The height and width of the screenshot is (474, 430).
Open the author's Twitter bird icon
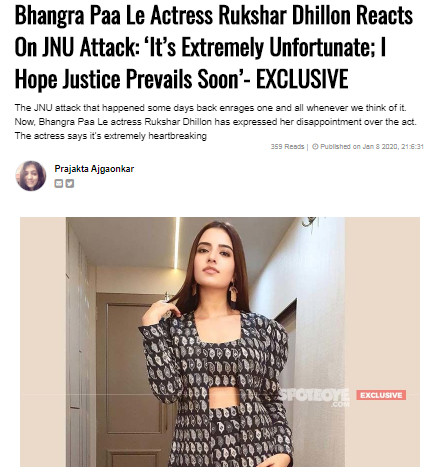(x=69, y=183)
